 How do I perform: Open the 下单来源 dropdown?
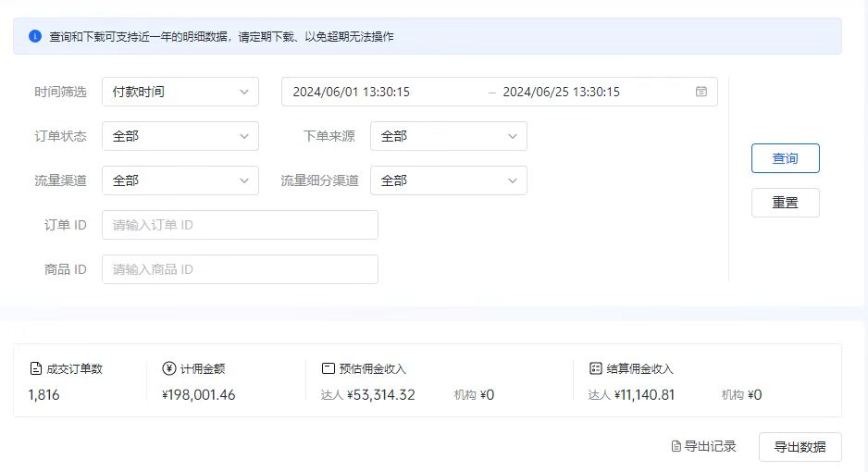pyautogui.click(x=448, y=136)
